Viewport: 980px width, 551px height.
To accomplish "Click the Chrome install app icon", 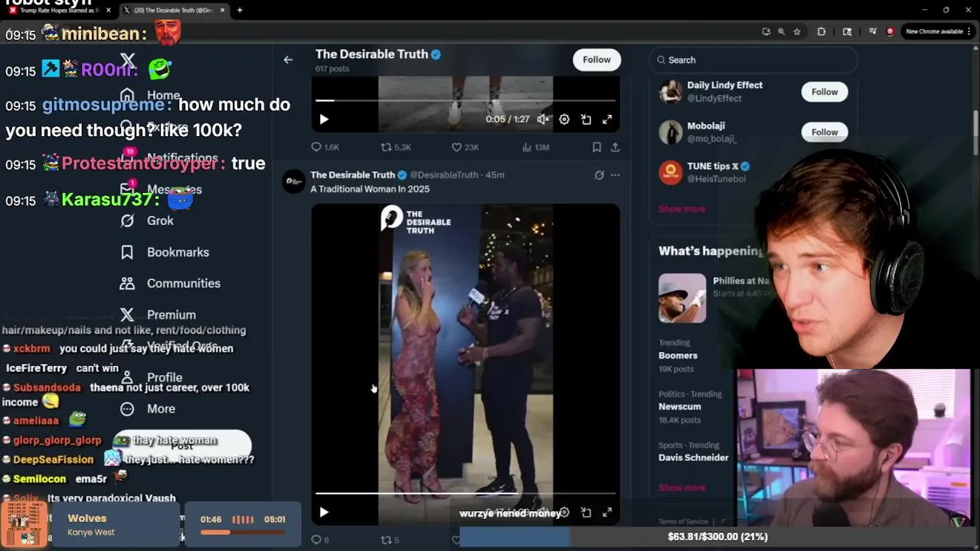I will [x=766, y=31].
